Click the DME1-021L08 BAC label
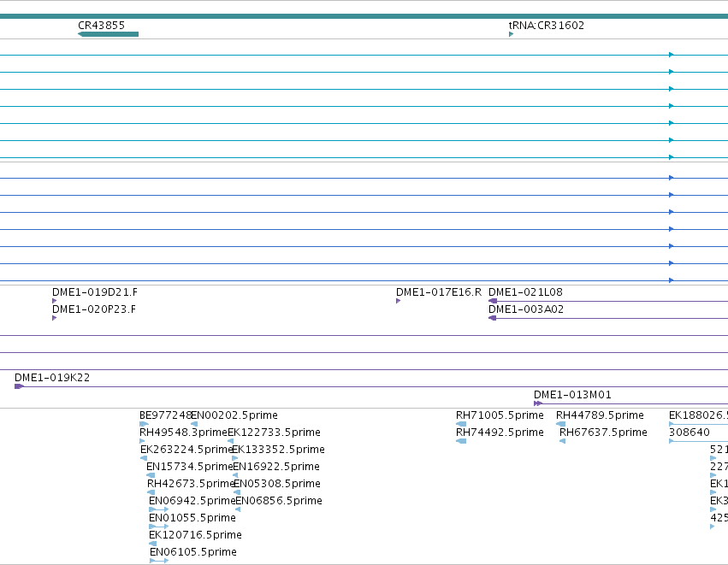This screenshot has height=565, width=728. (x=525, y=292)
